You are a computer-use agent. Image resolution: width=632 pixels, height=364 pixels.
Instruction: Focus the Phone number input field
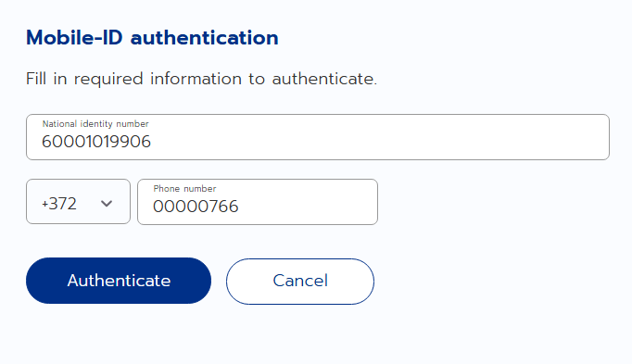click(258, 202)
